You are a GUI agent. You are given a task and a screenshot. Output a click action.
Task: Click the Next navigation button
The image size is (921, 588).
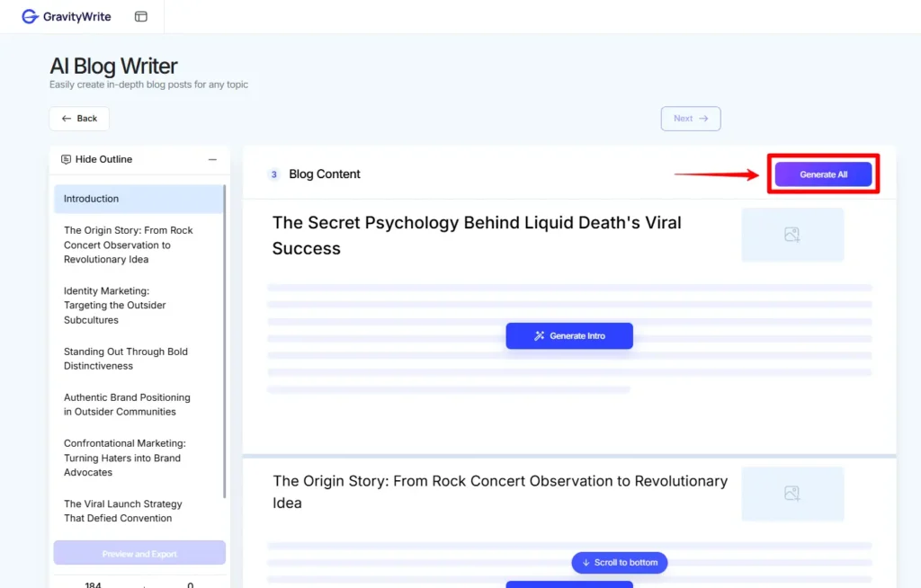click(691, 118)
